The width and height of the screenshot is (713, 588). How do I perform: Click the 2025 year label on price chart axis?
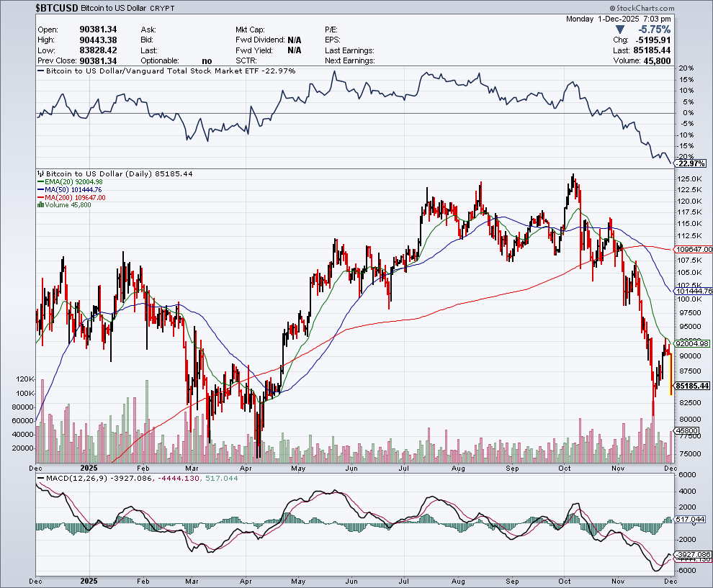89,467
